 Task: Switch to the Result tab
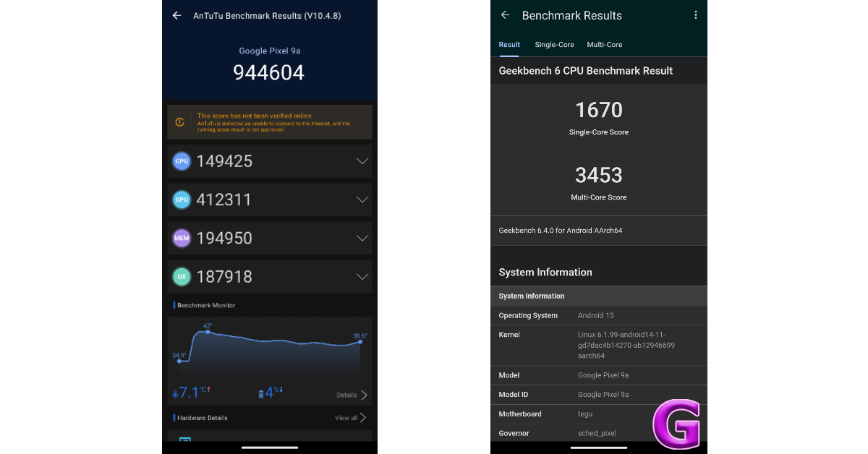click(x=509, y=45)
